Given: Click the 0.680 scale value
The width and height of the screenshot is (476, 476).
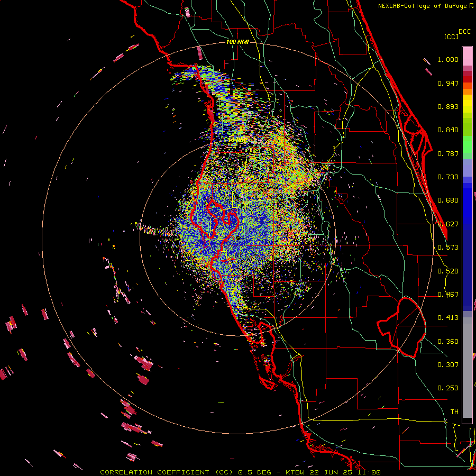Looking at the screenshot, I should click(448, 200).
